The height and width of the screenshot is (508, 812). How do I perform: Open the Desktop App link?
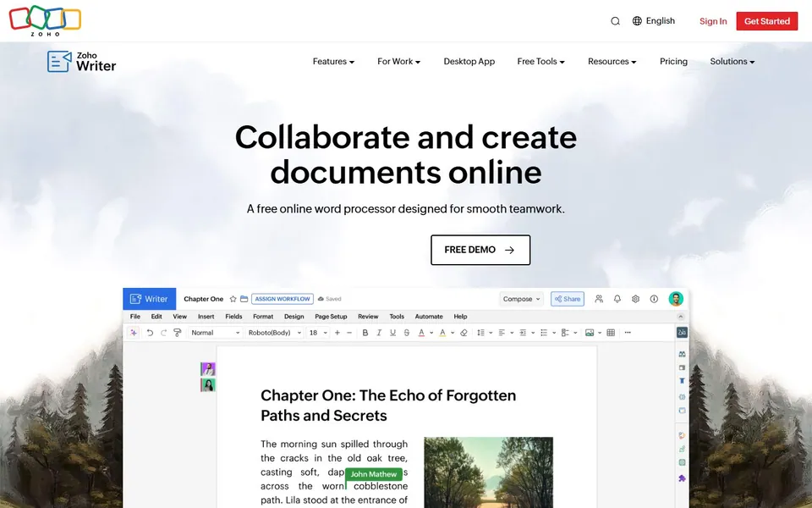pos(469,61)
